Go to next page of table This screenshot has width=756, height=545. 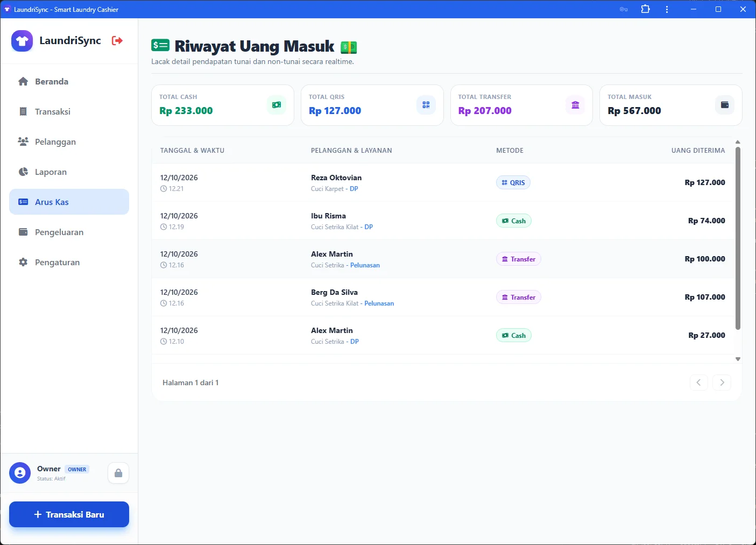[x=722, y=383]
